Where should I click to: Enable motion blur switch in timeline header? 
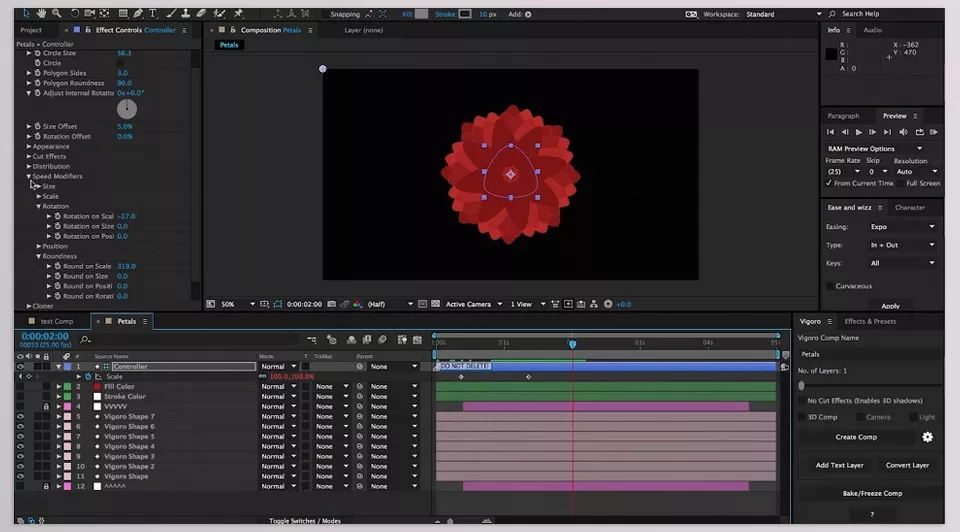pyautogui.click(x=382, y=339)
